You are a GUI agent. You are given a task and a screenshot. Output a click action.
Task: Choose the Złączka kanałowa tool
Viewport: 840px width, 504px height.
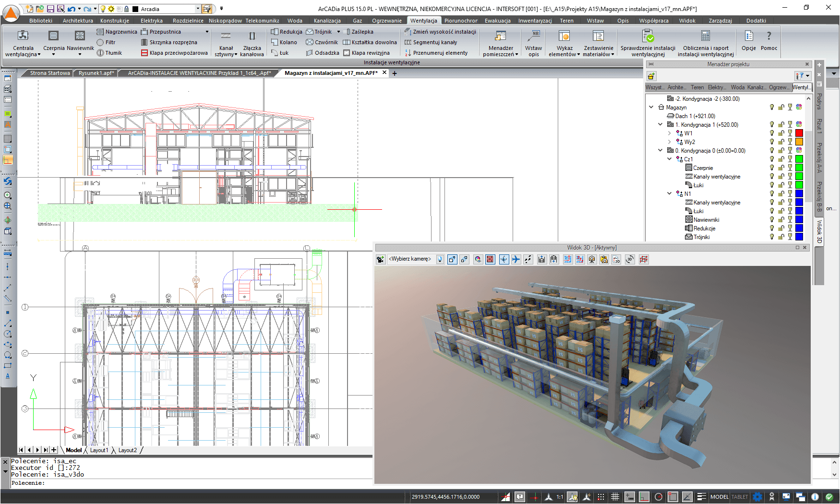252,43
